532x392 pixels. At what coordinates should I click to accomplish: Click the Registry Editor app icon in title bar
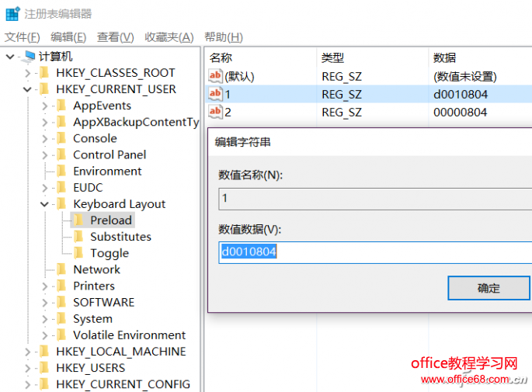click(13, 14)
